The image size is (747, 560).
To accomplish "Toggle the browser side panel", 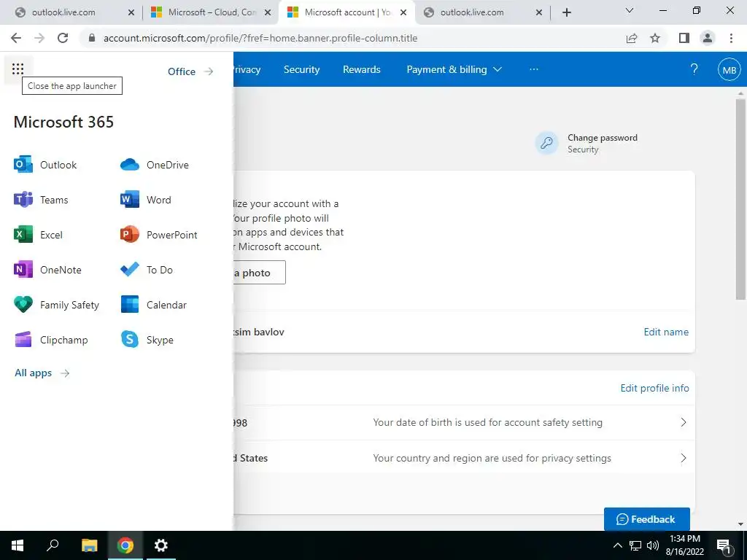I will tap(684, 38).
